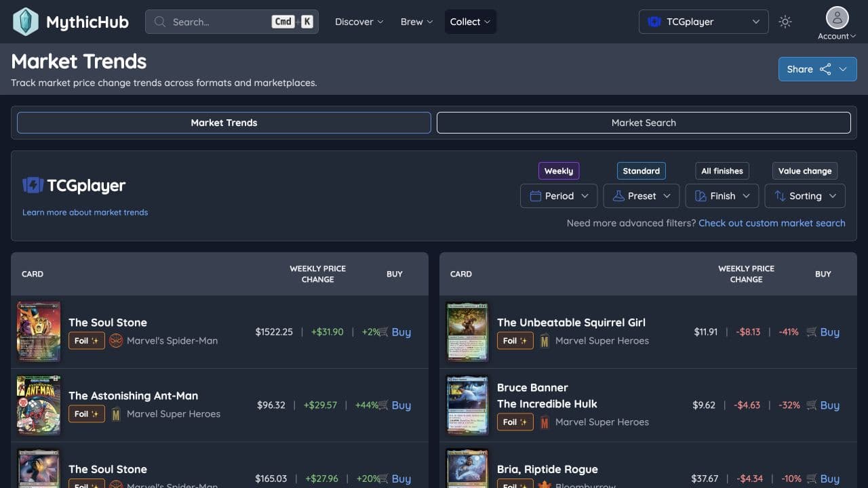
Task: Open Learn more about market trends link
Action: (85, 212)
